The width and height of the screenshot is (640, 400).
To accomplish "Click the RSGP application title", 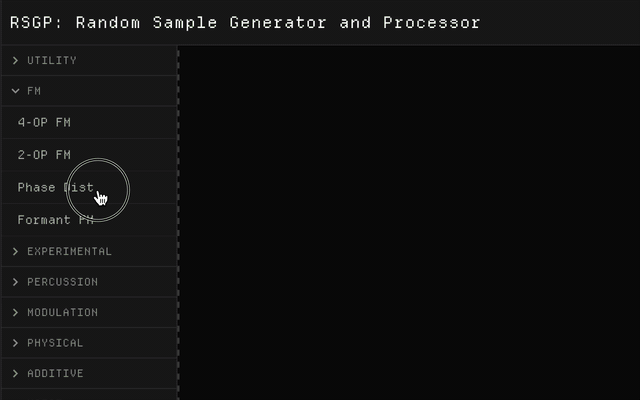I will click(x=245, y=22).
